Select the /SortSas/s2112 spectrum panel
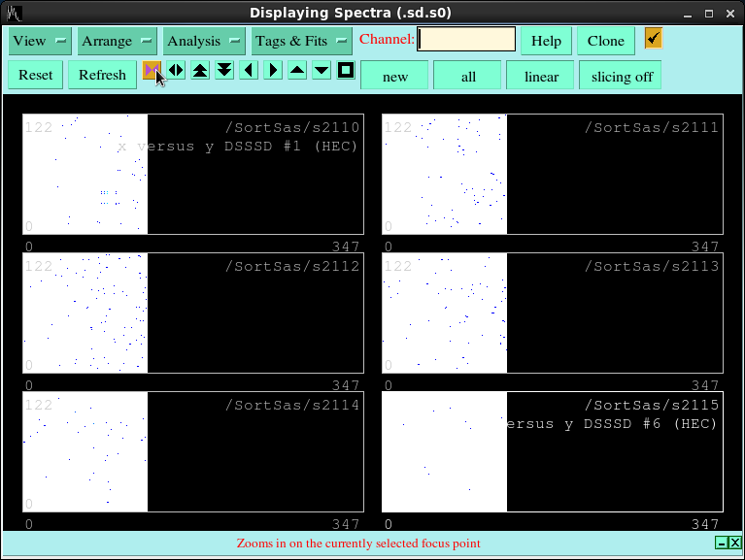 193,313
